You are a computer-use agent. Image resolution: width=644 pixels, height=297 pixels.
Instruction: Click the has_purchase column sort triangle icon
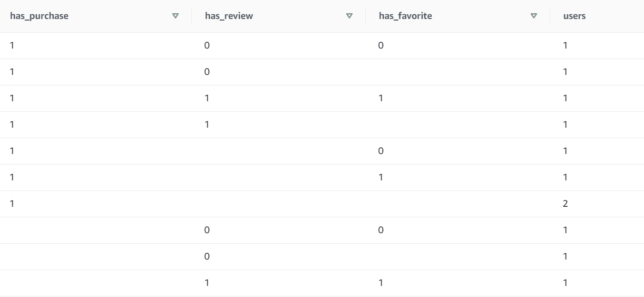click(175, 16)
